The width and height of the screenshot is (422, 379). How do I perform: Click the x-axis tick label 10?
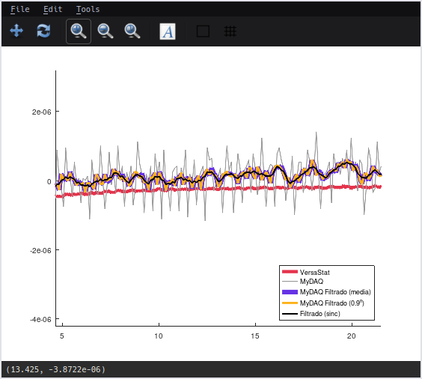[x=159, y=336]
